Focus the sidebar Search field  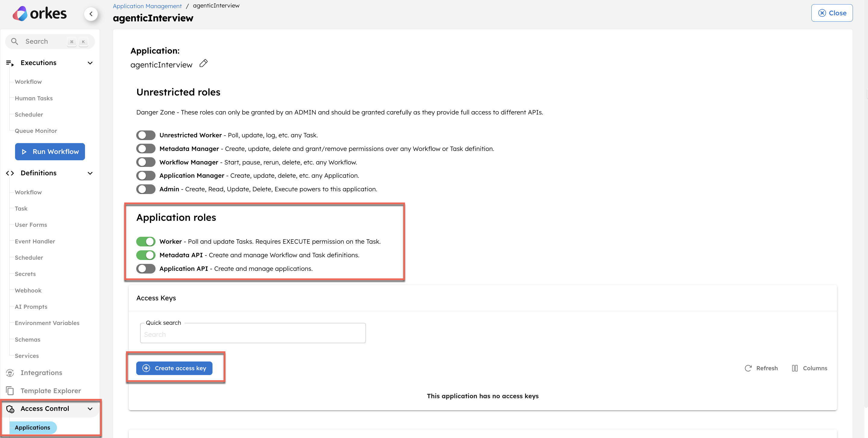pos(50,41)
